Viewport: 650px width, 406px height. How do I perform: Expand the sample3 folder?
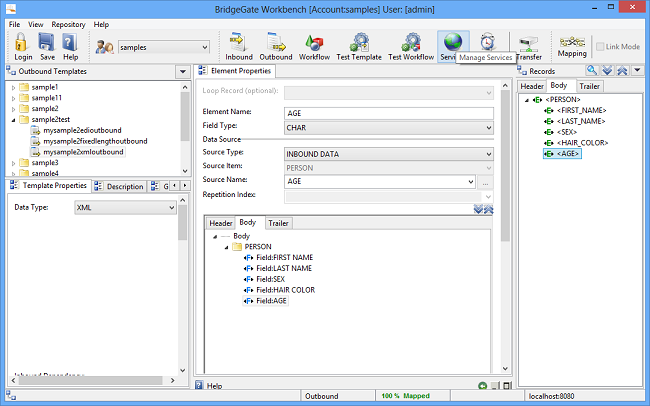pyautogui.click(x=13, y=163)
